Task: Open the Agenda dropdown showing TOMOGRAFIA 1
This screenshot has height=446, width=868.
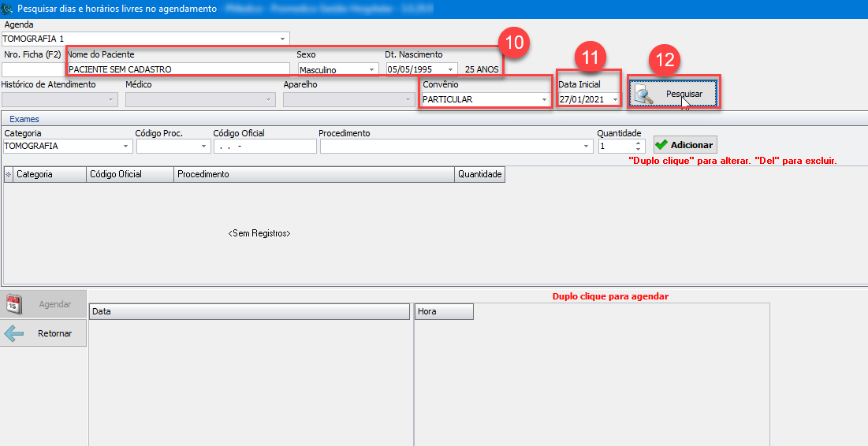Action: coord(282,39)
